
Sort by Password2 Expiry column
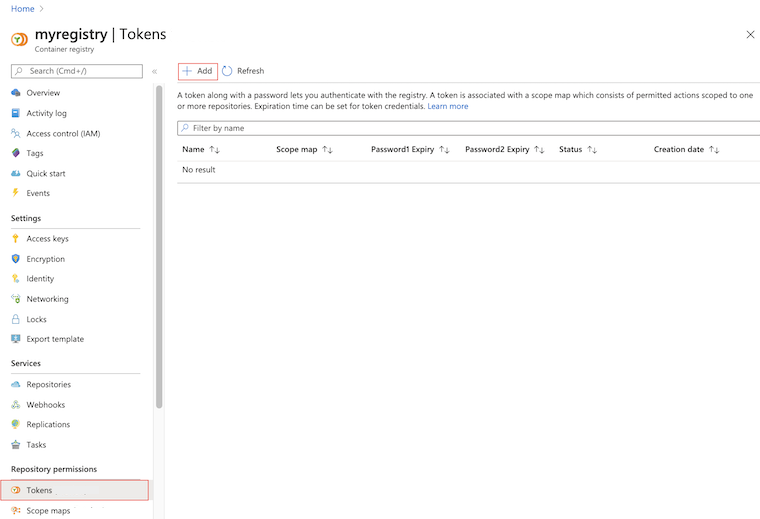(539, 150)
